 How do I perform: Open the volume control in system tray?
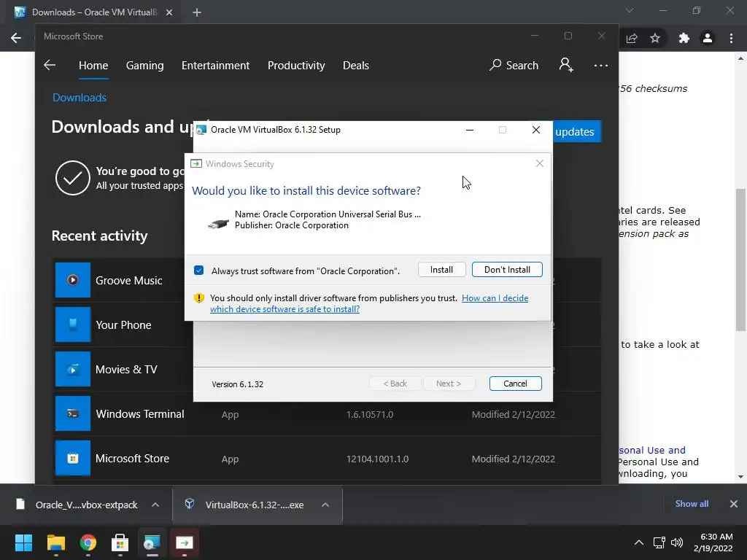[676, 542]
